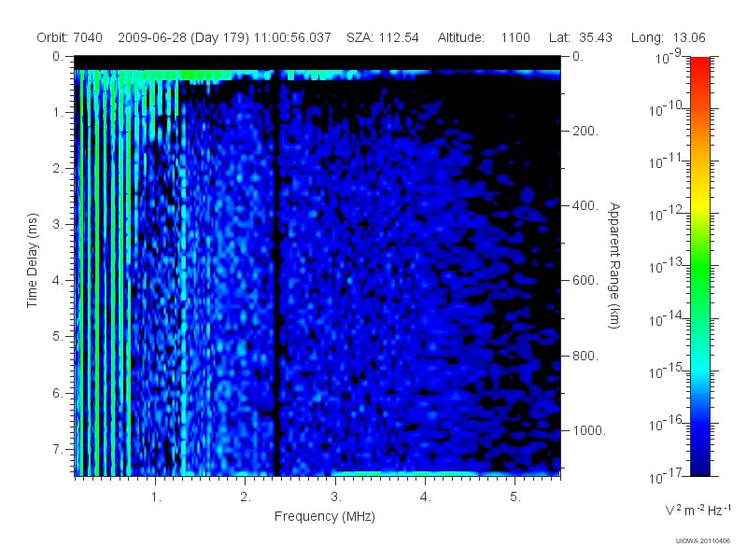The image size is (747, 560).
Task: Click the Long: 13.06 readout
Action: pos(668,37)
